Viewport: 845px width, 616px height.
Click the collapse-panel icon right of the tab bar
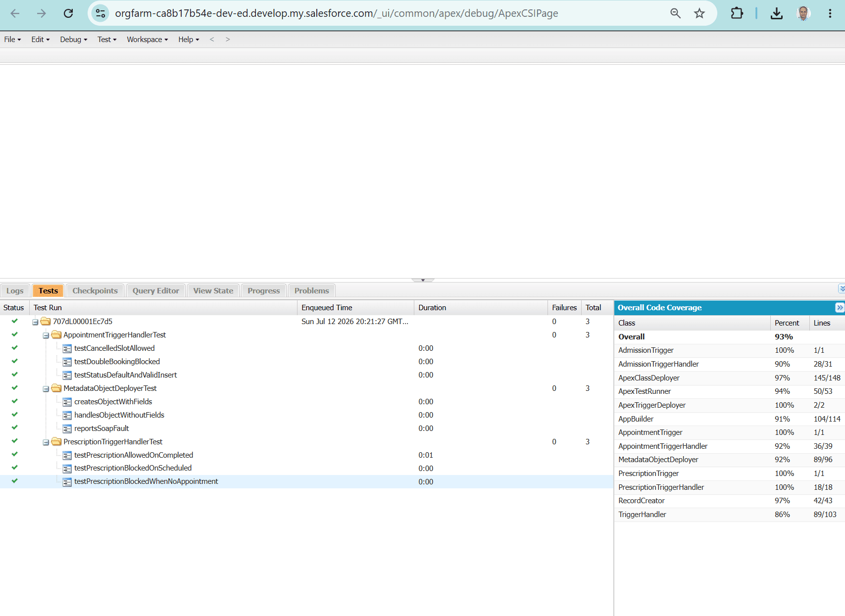tap(842, 289)
